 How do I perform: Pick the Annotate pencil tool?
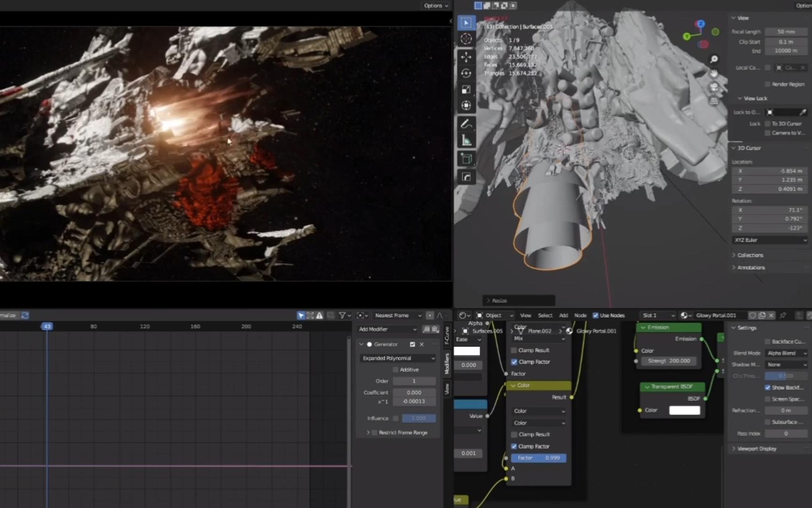coord(466,124)
